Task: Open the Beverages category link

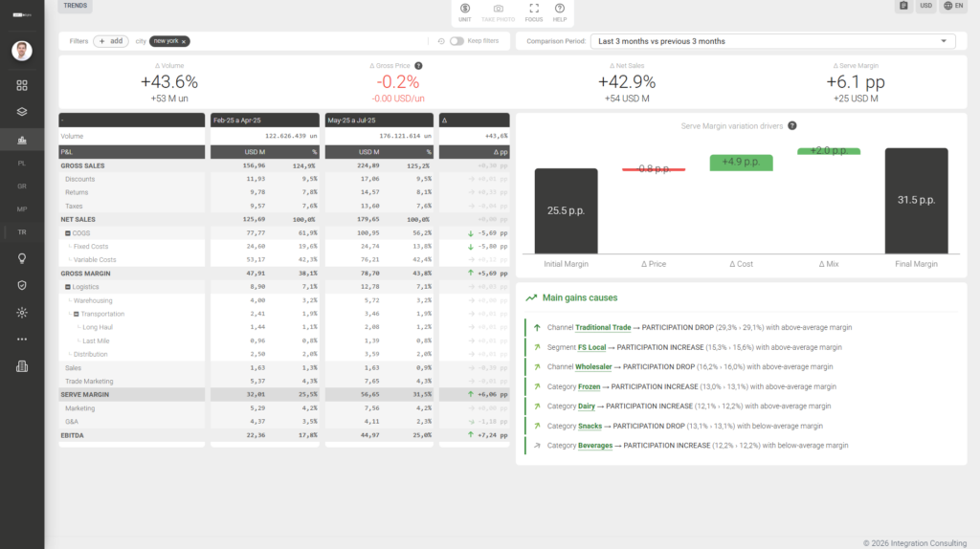Action: coord(595,446)
